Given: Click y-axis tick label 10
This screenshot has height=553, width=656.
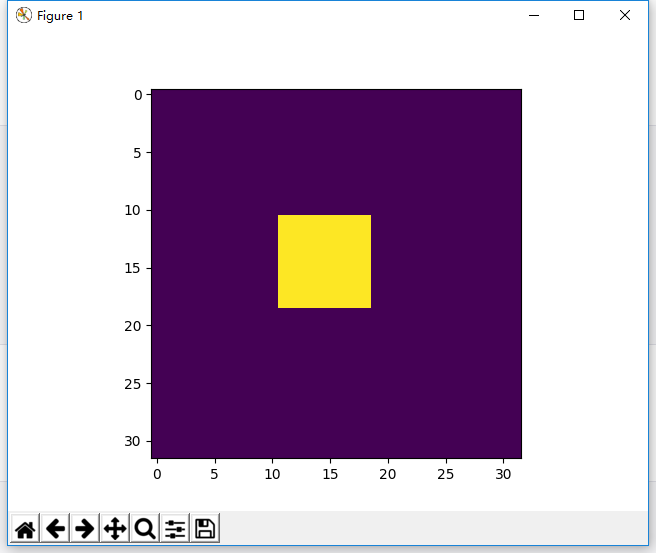Looking at the screenshot, I should 132,210.
